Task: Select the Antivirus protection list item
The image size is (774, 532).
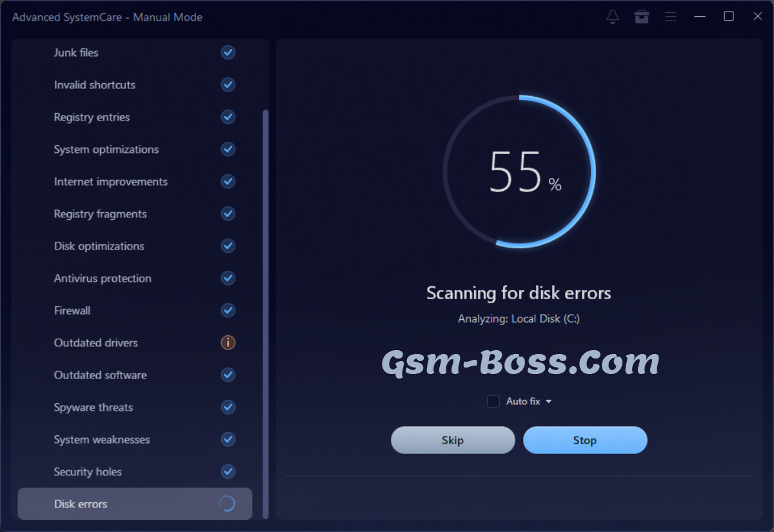Action: click(x=135, y=278)
